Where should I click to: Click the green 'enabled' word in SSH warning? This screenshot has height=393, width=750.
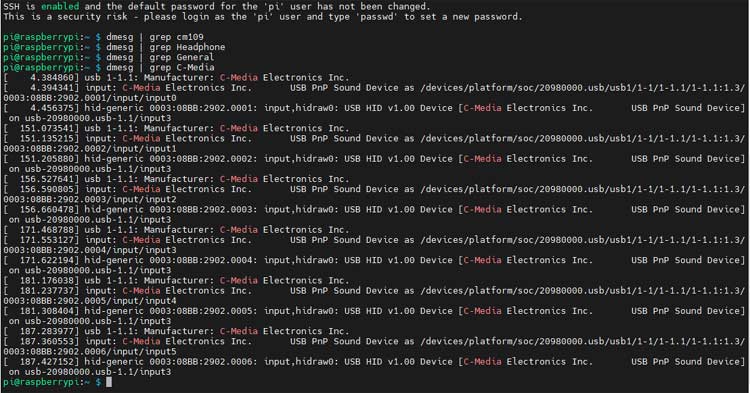point(60,6)
